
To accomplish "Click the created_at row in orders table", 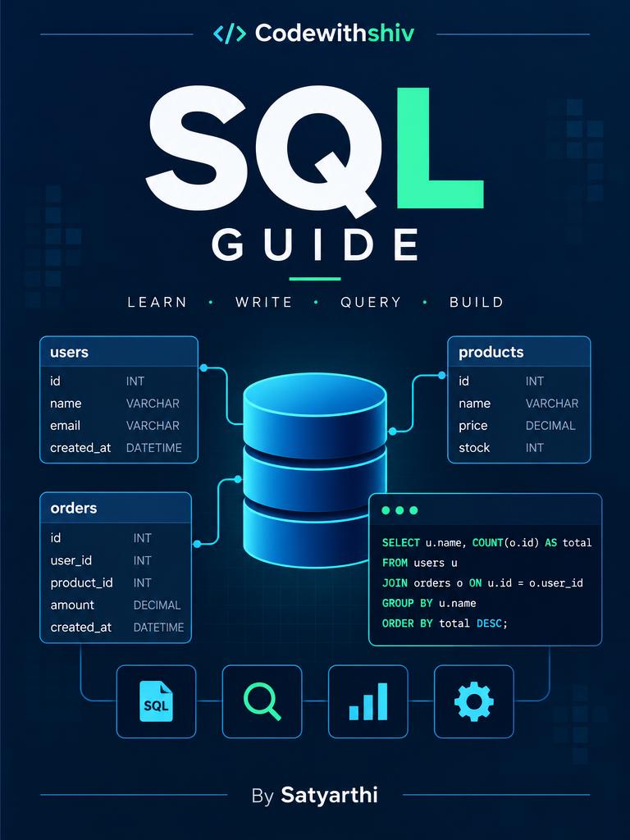I will [116, 628].
